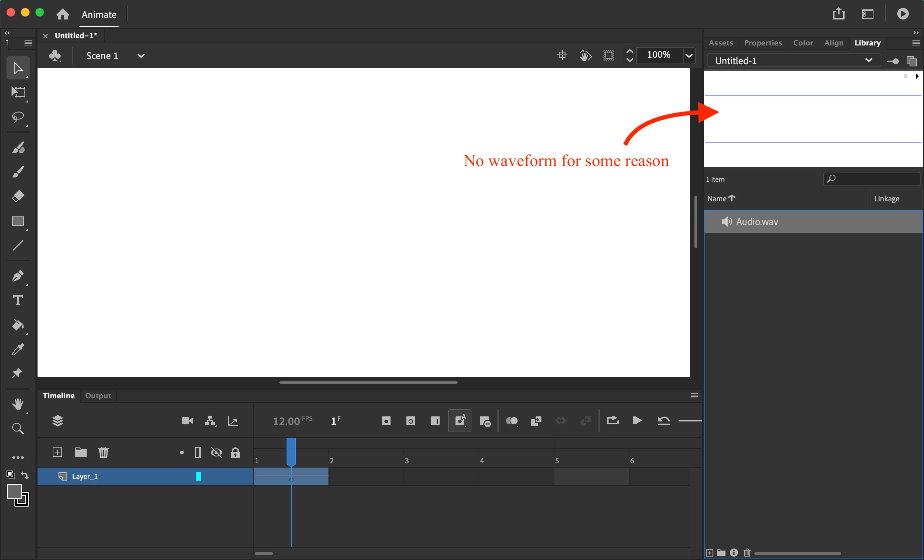Insert keyframe from the timeline toolbar
The image size is (924, 560).
click(386, 421)
